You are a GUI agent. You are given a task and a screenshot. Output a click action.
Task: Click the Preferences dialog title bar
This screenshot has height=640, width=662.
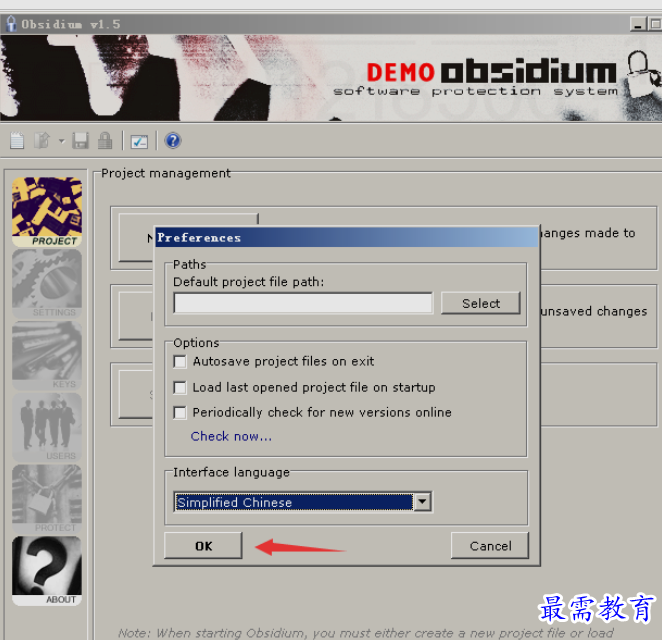click(347, 237)
